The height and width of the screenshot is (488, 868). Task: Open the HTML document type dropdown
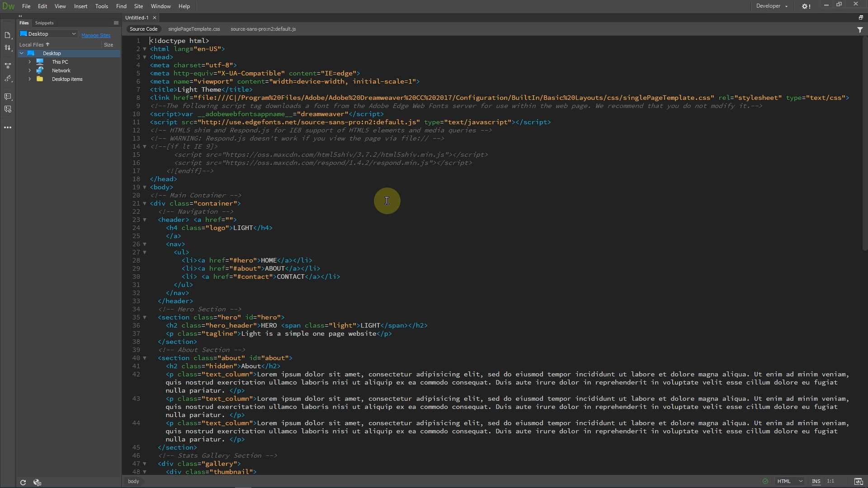pyautogui.click(x=790, y=481)
